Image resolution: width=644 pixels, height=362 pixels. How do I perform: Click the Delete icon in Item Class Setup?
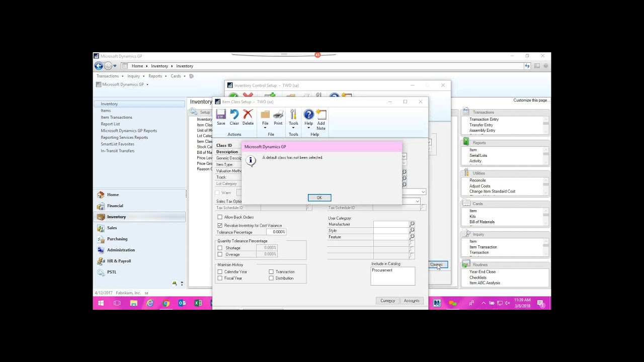(x=248, y=118)
